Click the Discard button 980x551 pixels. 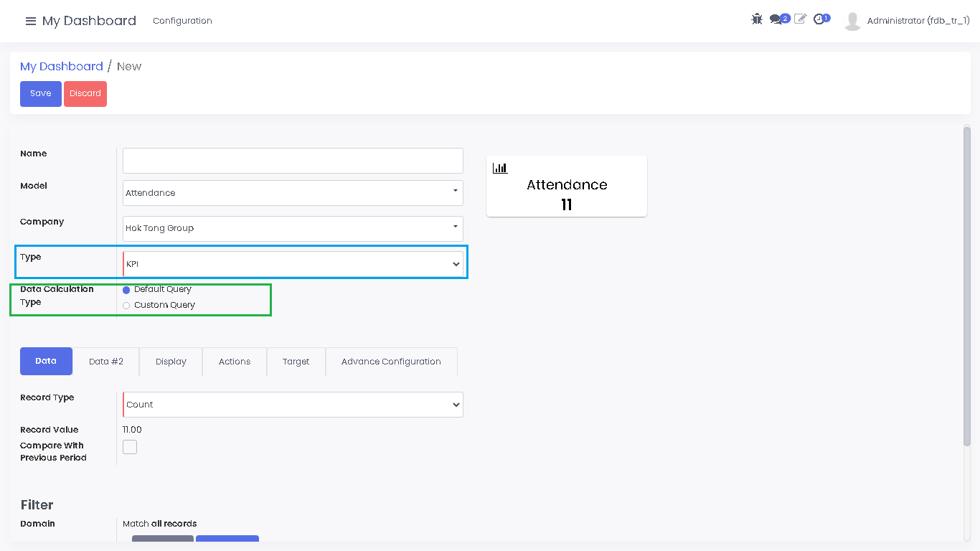click(85, 94)
